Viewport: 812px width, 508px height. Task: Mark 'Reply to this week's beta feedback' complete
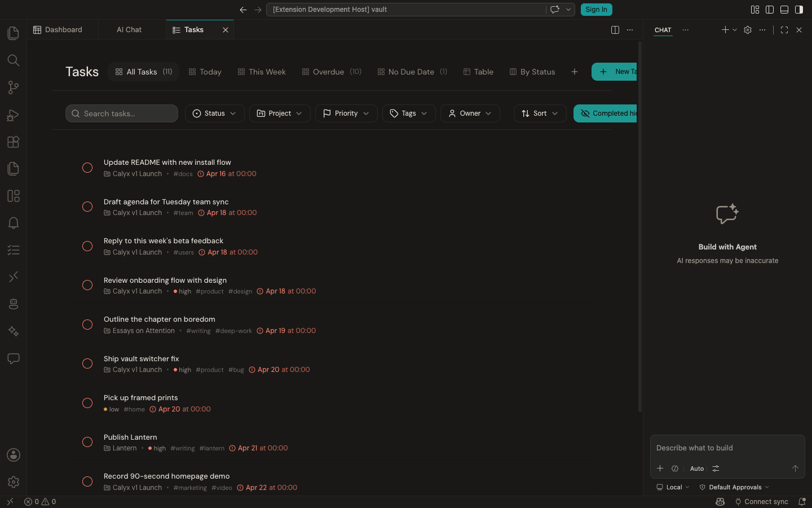pos(87,246)
